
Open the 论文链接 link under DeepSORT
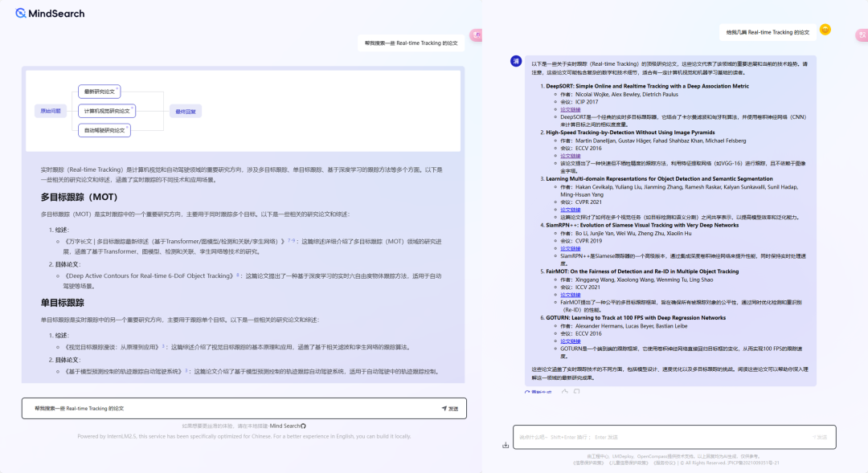[570, 109]
